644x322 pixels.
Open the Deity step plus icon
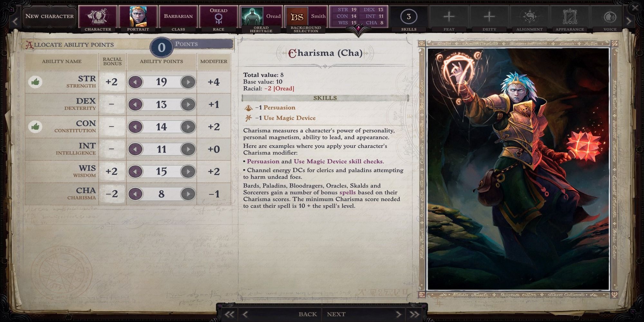[x=489, y=16]
